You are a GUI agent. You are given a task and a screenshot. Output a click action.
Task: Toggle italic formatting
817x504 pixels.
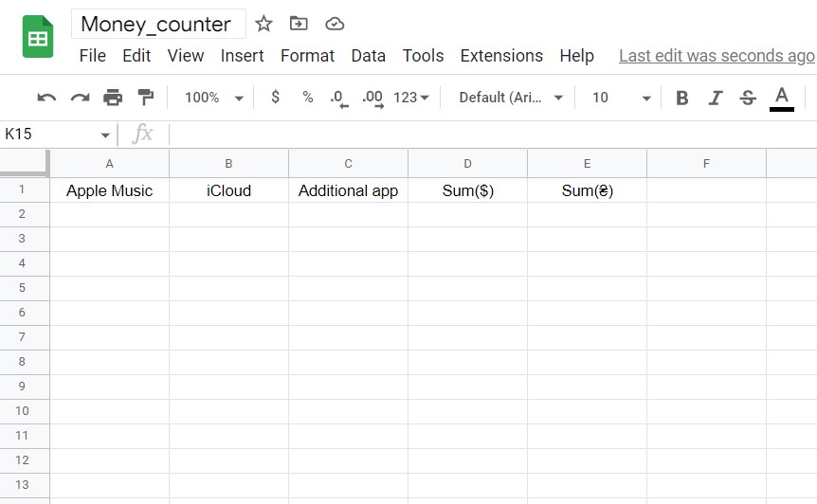coord(715,98)
